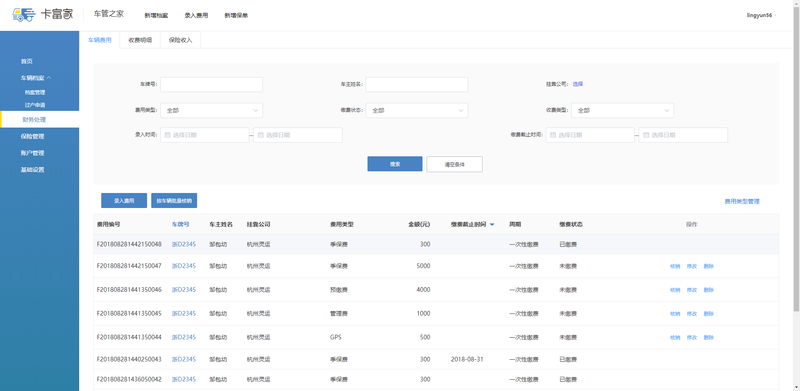Switch to the 保险收入 tab

181,40
